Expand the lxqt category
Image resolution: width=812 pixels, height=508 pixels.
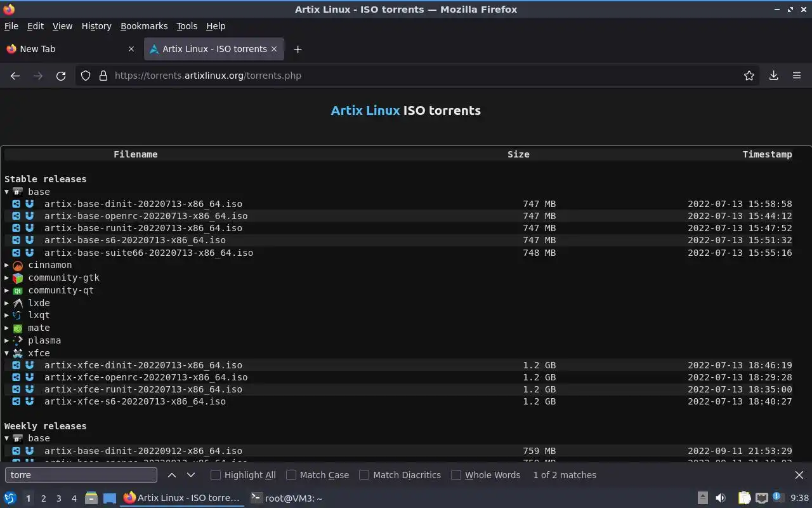pyautogui.click(x=7, y=315)
